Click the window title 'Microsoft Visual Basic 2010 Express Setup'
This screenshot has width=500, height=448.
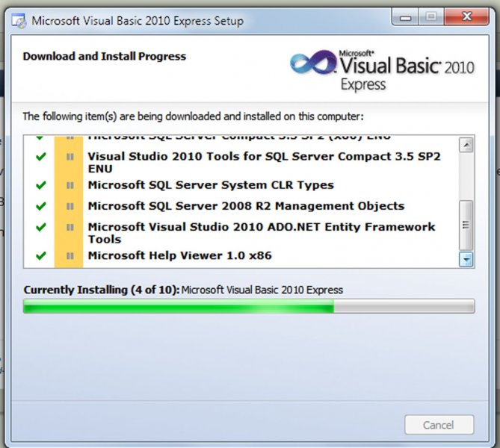point(138,21)
